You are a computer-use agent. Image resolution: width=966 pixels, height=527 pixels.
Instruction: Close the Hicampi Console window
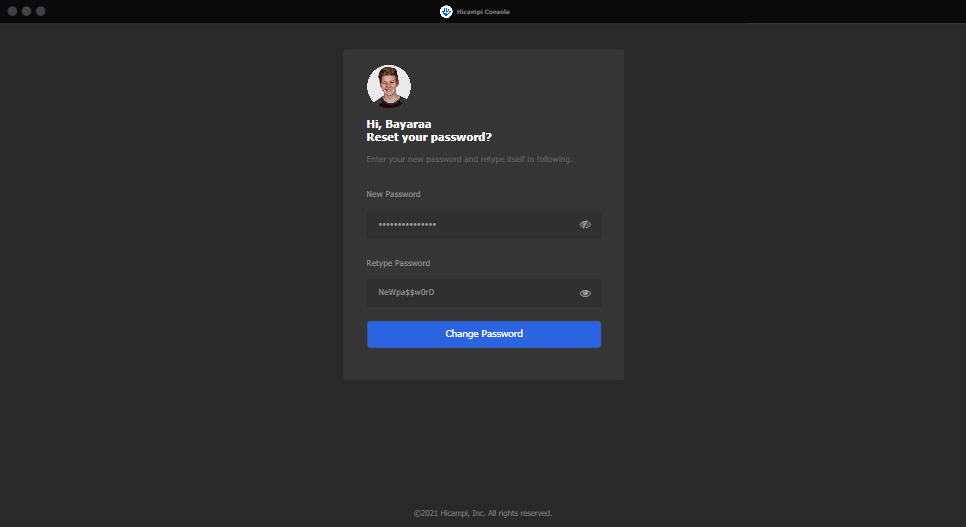point(13,11)
